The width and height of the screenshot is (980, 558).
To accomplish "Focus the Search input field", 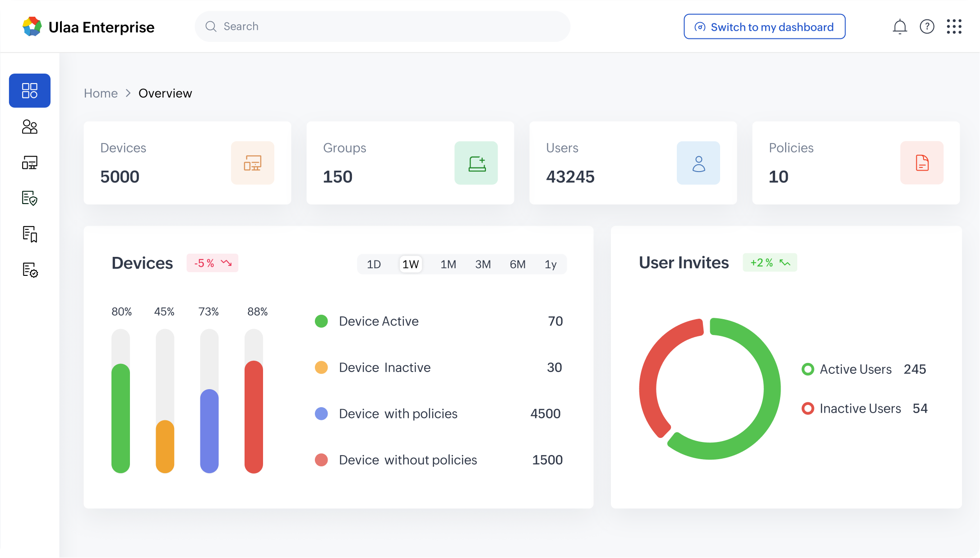I will coord(382,27).
